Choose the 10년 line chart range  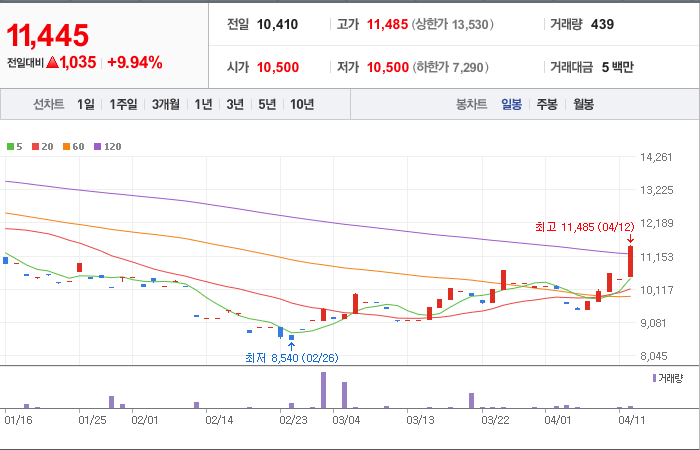[x=302, y=104]
